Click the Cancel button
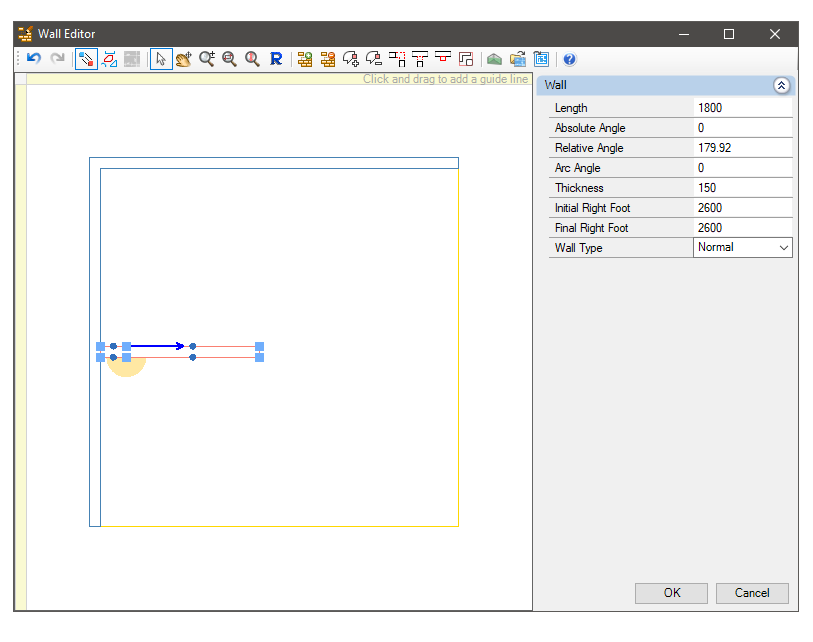813x642 pixels. (752, 593)
